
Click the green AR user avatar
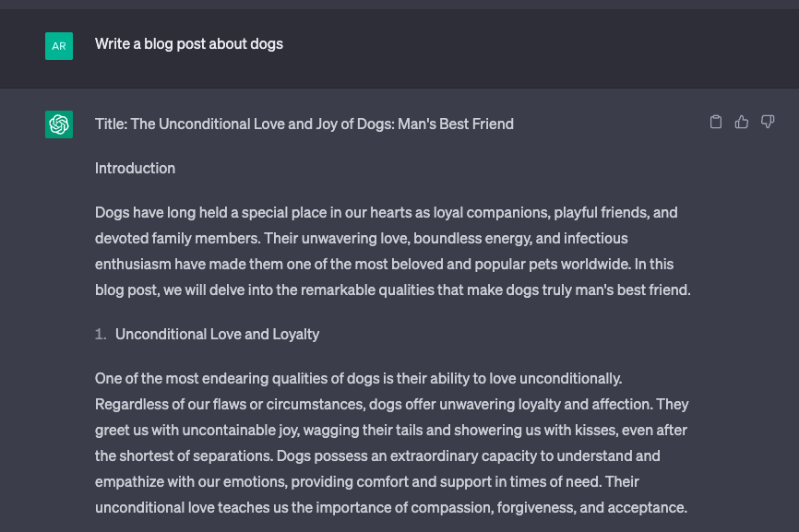point(59,46)
